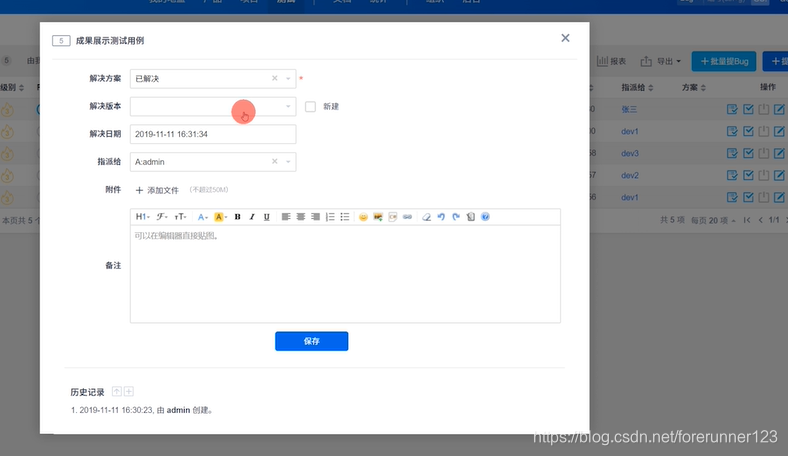Reverse the history record order arrow icon
788x456 pixels.
117,391
